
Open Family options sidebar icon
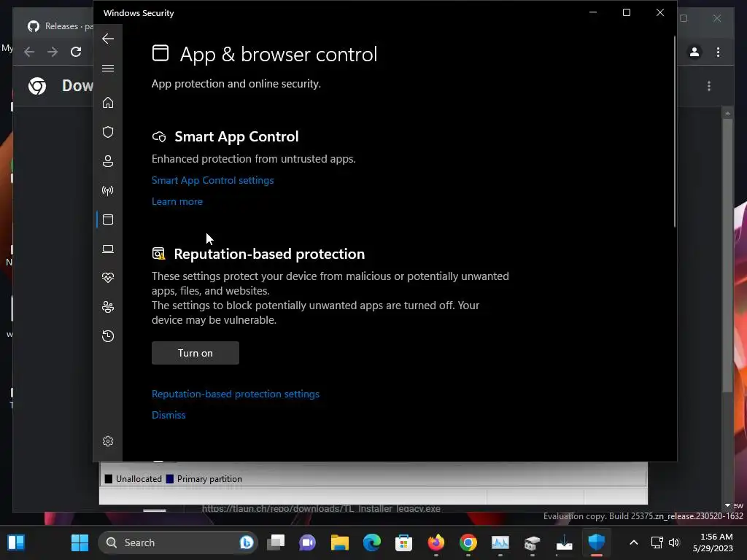(x=108, y=307)
